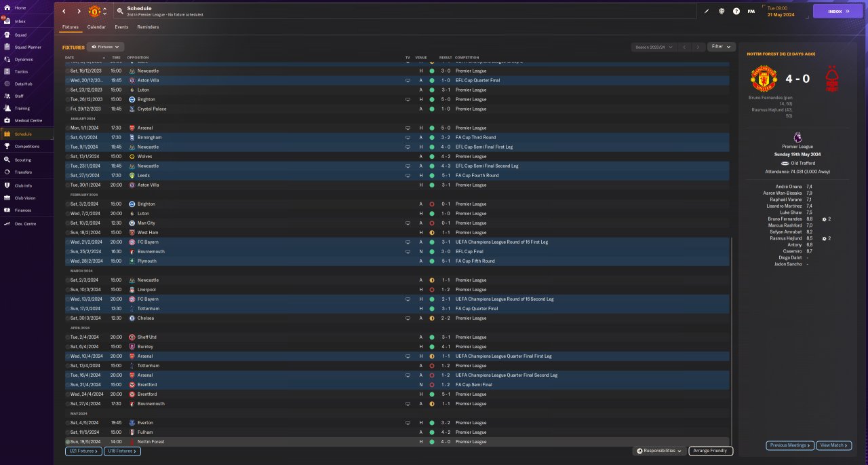868x465 pixels.
Task: Click Arrange Friendly button
Action: click(711, 451)
